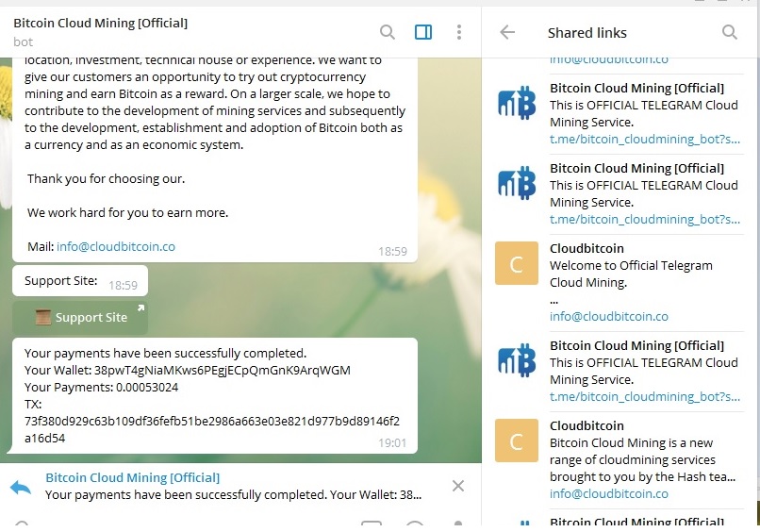Click the wallet address 38pwT4gNiaMKws6PEgj text

pos(222,370)
